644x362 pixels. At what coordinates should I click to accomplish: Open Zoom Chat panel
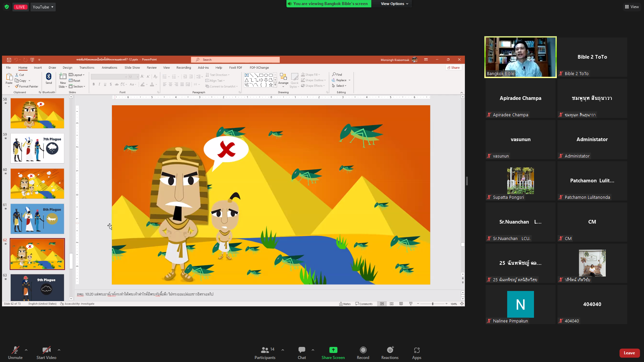click(x=302, y=353)
